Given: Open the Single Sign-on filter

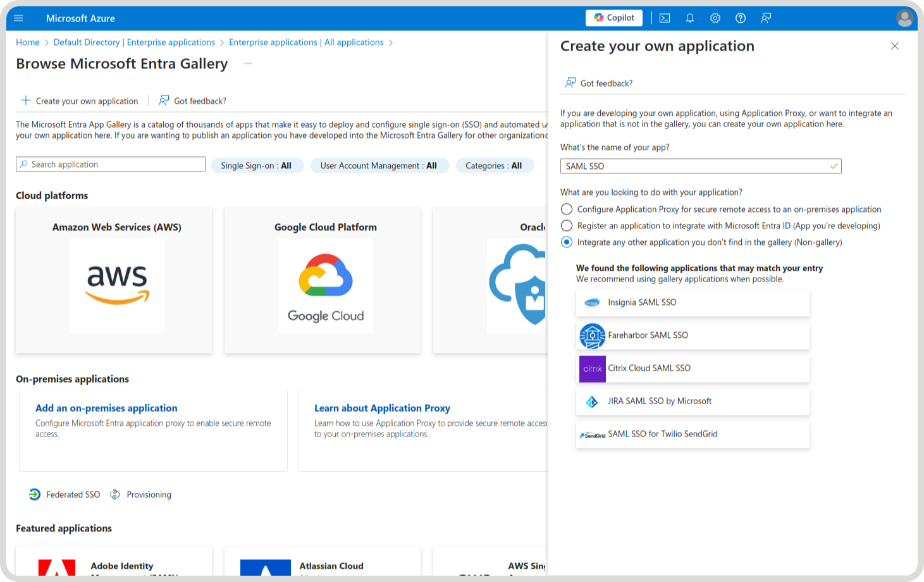Looking at the screenshot, I should (257, 166).
